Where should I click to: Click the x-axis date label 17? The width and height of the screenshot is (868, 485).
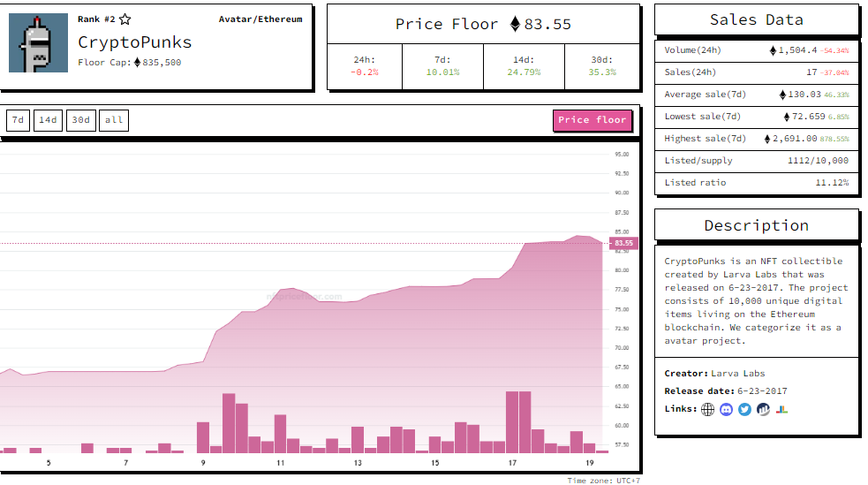(513, 463)
